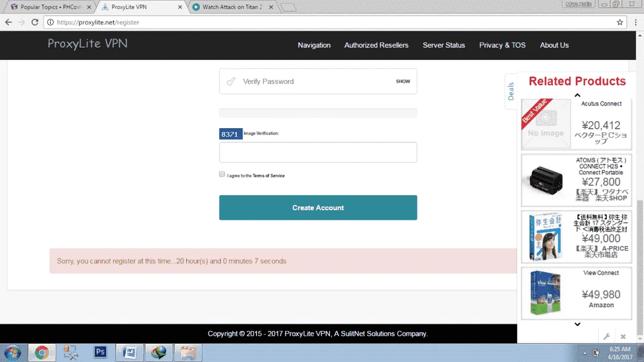
Task: Click the Create Account button
Action: pyautogui.click(x=318, y=208)
